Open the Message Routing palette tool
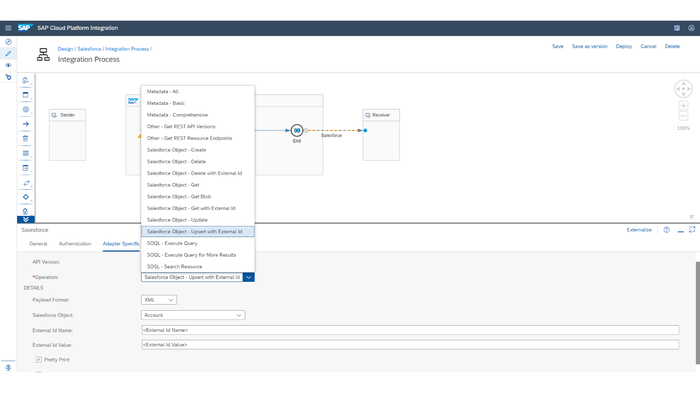This screenshot has width=700, height=393. tap(26, 183)
